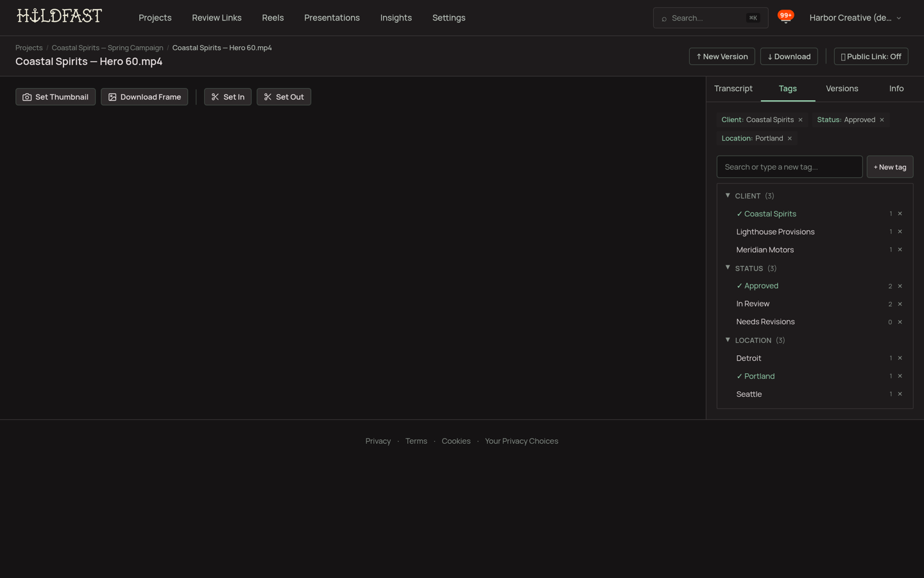Viewport: 924px width, 578px height.
Task: Delete the Detroit location tag
Action: (x=900, y=358)
